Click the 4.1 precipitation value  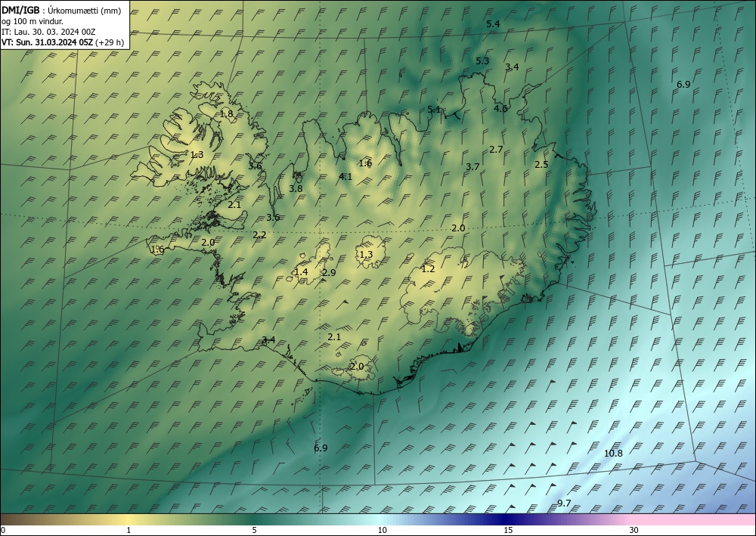click(x=345, y=176)
